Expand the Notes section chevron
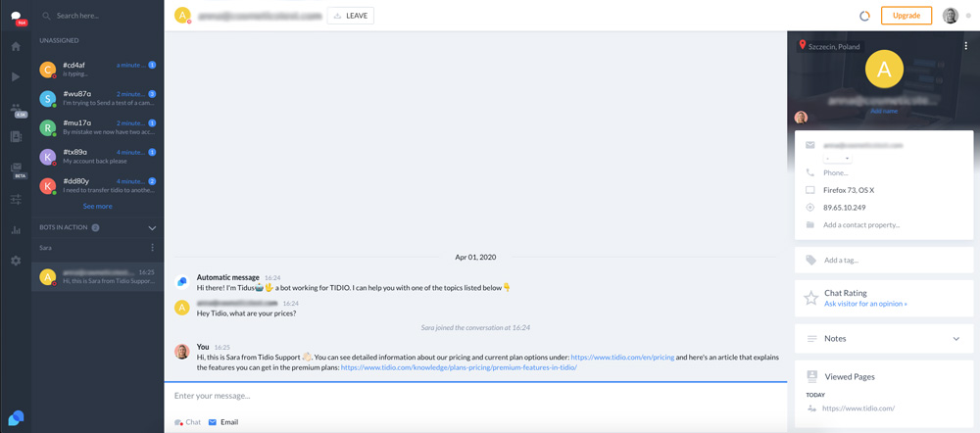Viewport: 980px width, 433px height. [x=955, y=339]
